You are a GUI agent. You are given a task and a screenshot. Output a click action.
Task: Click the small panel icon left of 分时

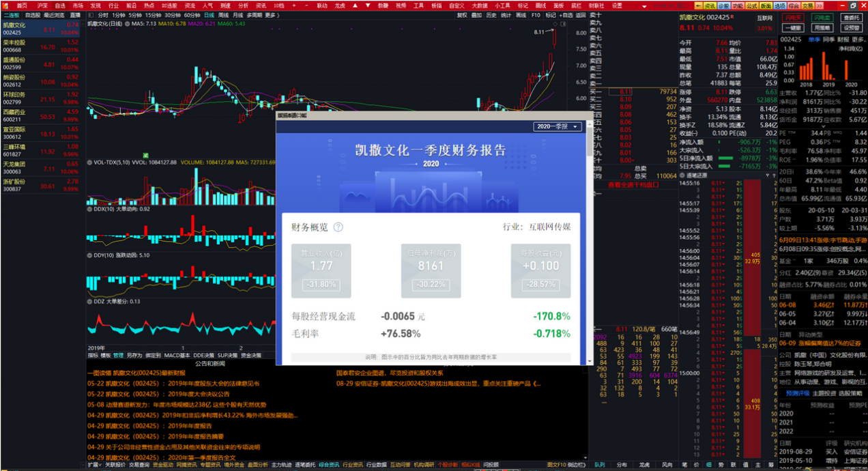tap(92, 14)
